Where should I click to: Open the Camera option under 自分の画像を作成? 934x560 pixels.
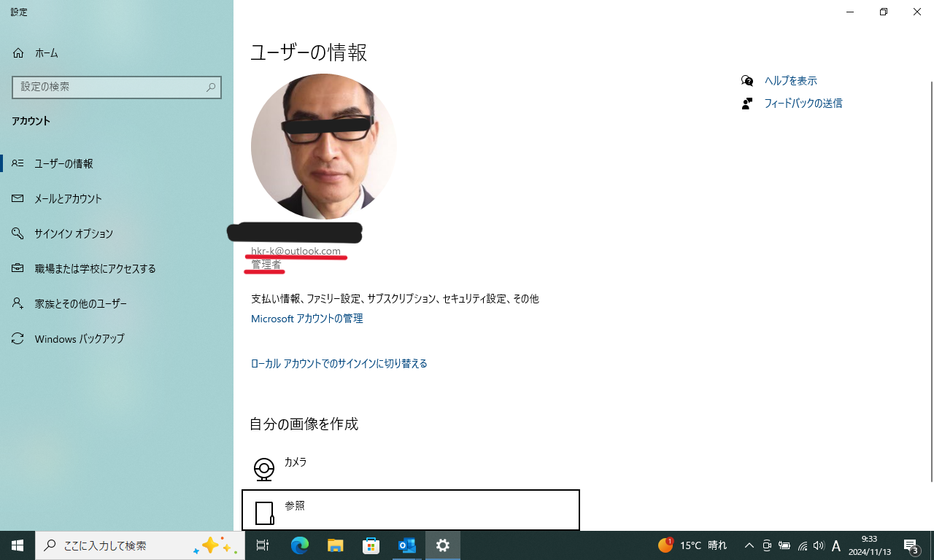click(x=263, y=469)
